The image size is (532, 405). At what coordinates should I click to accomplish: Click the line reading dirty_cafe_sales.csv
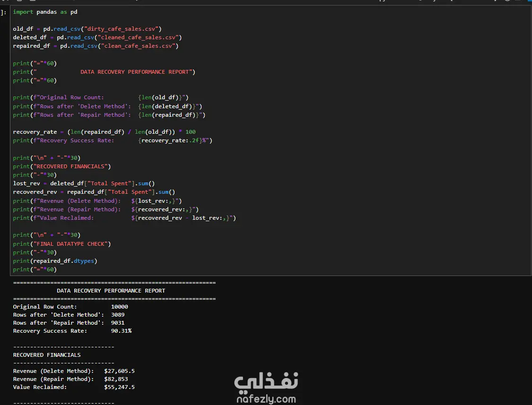coord(87,29)
